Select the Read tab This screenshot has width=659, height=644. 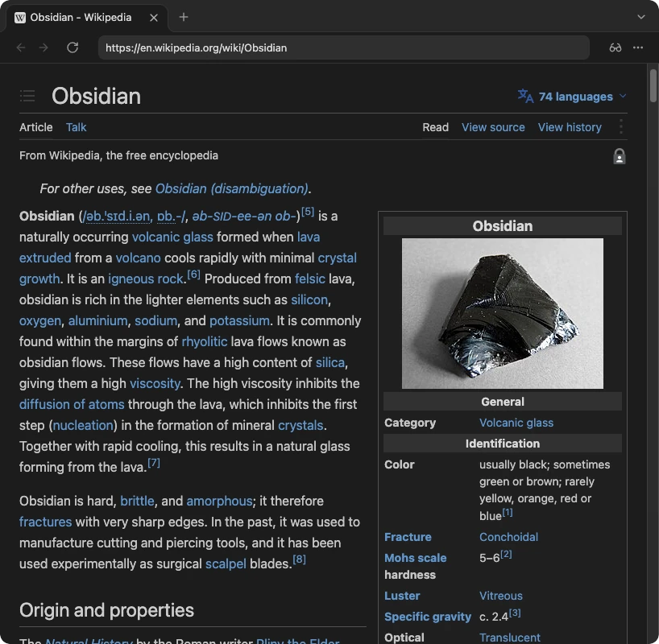coord(435,127)
